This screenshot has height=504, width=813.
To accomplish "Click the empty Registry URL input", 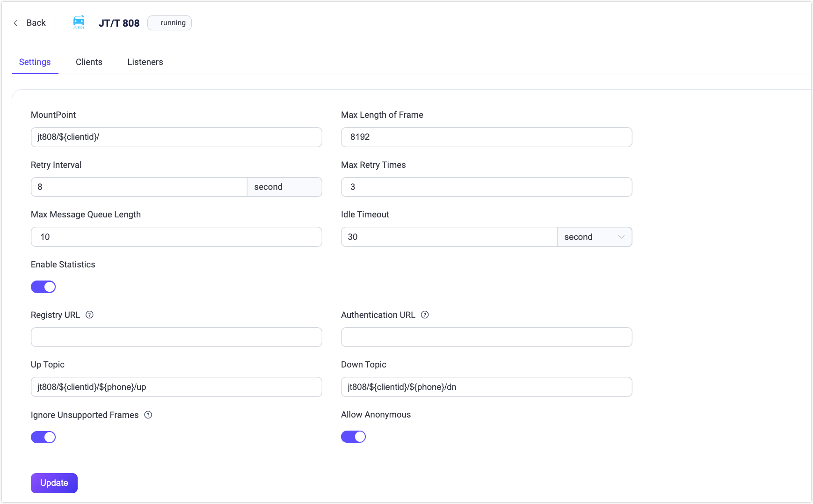I will pos(176,337).
